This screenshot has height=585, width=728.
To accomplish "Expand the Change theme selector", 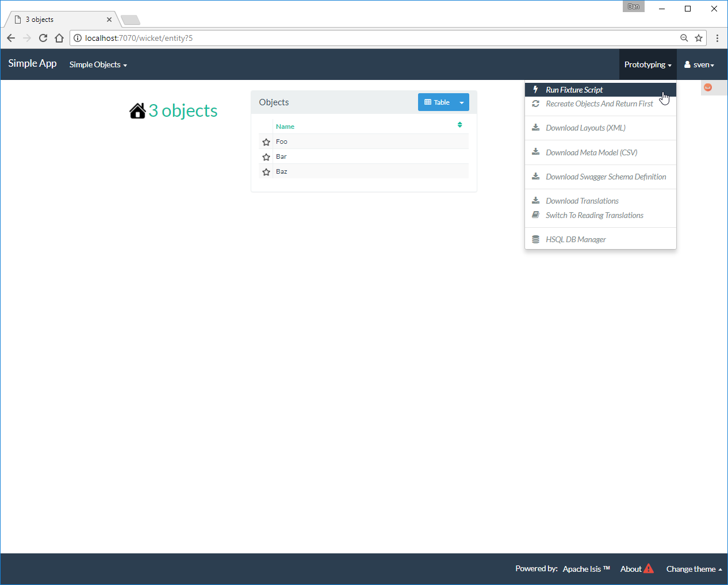I will (x=693, y=569).
